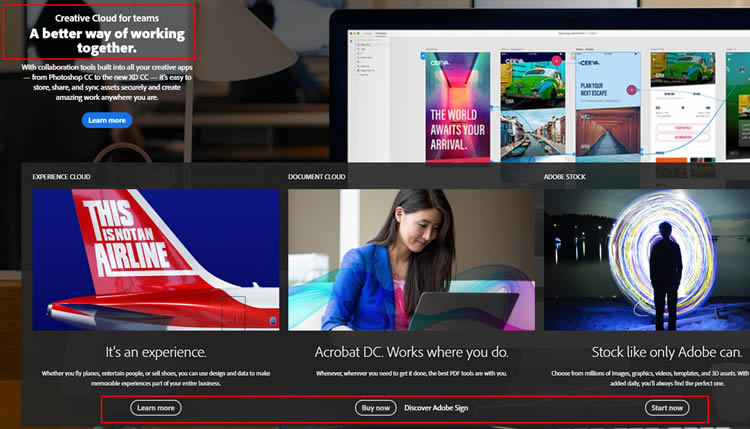Click the Document Cloud section label
Viewport: 750px width, 429px height.
[317, 177]
